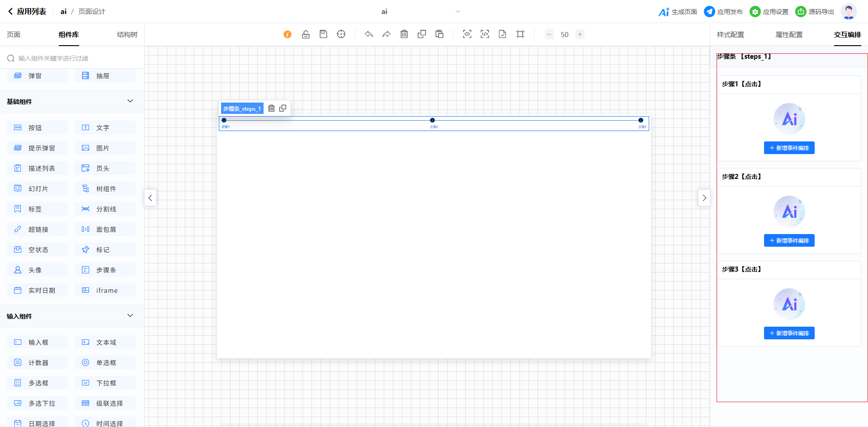Increase zoom with the plus button
Viewport: 868px width, 427px height.
pos(580,34)
